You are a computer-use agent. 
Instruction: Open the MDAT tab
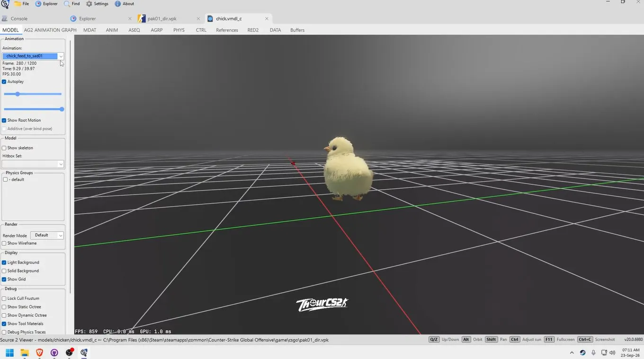89,30
